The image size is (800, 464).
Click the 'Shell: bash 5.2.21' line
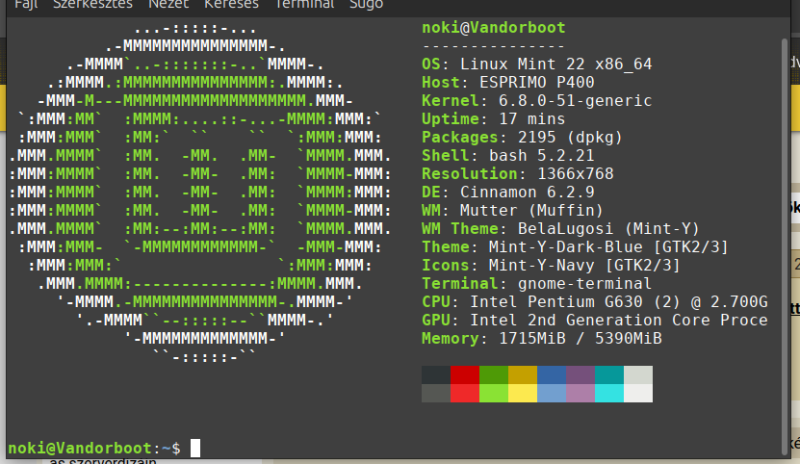(x=508, y=156)
